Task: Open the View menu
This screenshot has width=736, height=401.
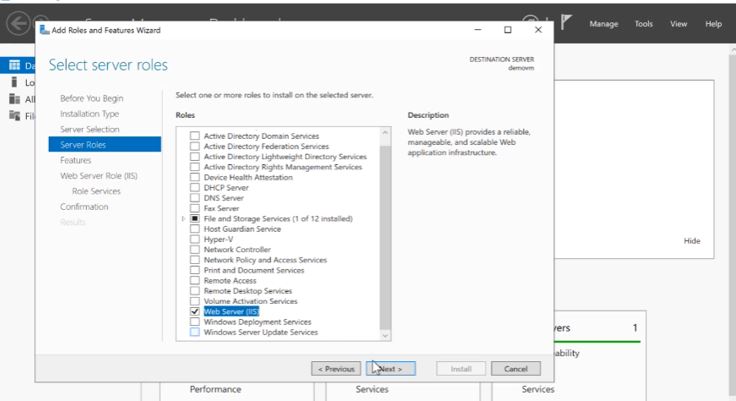Action: point(678,23)
